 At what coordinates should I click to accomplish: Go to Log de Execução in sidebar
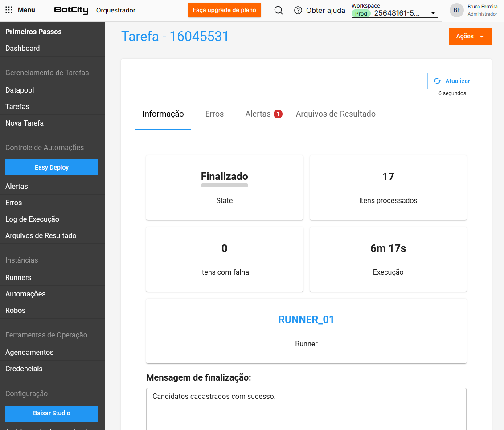[x=32, y=219]
